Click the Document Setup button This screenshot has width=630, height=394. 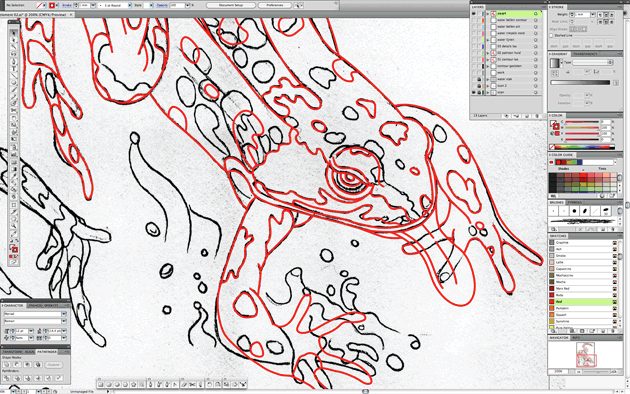[231, 5]
